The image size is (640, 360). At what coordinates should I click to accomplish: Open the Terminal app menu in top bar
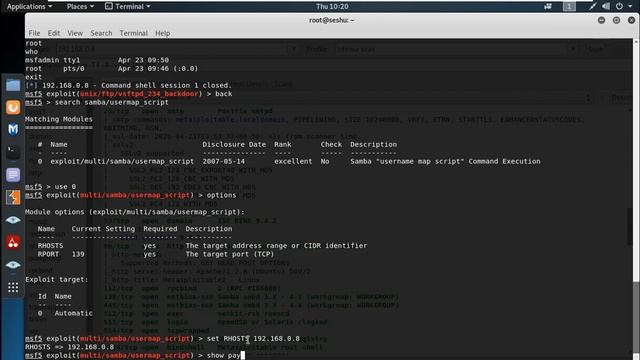pyautogui.click(x=127, y=6)
